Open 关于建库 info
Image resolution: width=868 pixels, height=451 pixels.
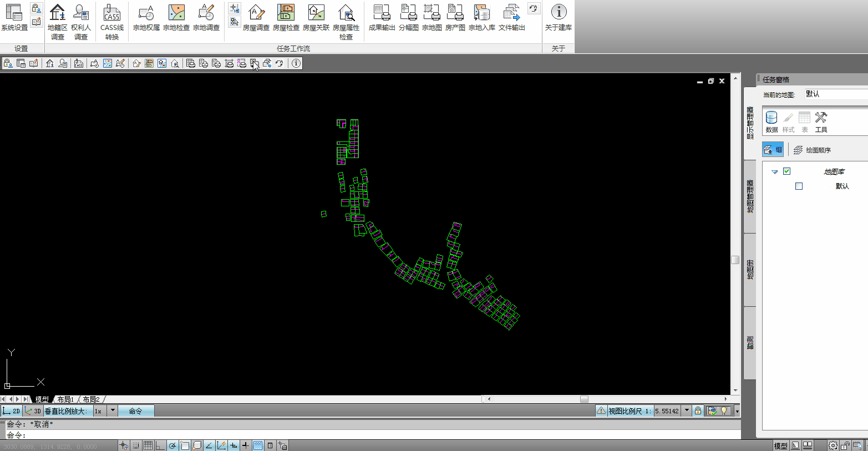pyautogui.click(x=559, y=18)
